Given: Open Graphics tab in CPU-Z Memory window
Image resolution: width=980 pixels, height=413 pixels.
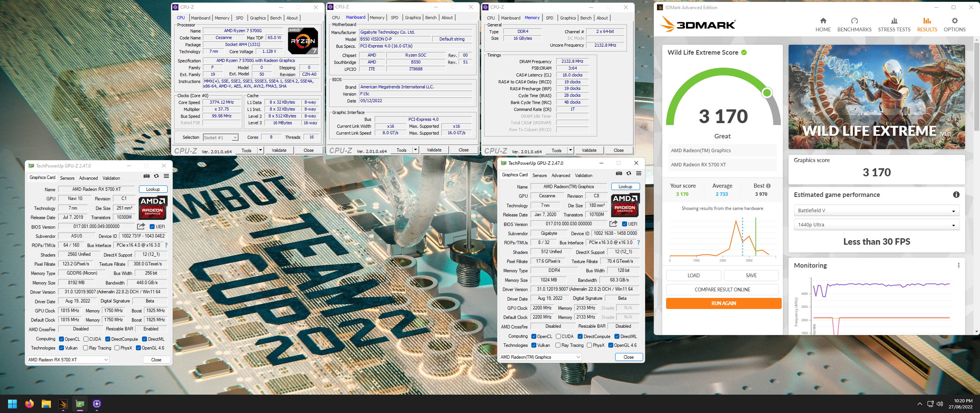Looking at the screenshot, I should coord(568,18).
